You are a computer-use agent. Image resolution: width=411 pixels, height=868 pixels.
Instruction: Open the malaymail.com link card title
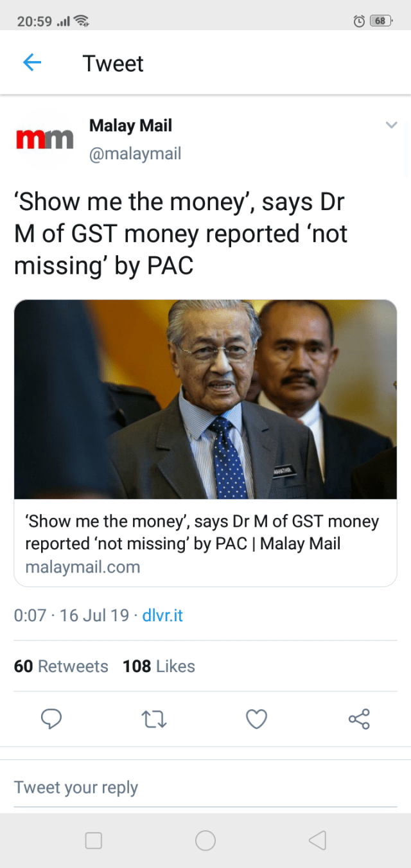(202, 532)
